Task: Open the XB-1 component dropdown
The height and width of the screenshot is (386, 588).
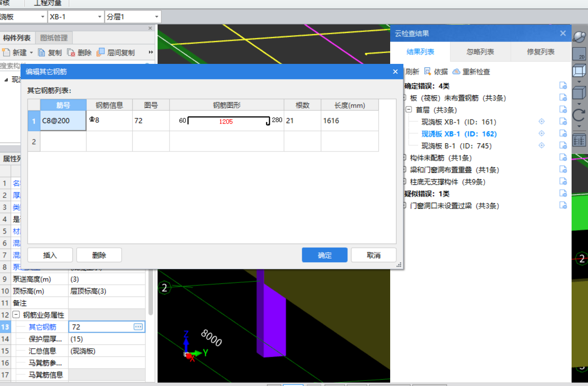Action: point(99,17)
